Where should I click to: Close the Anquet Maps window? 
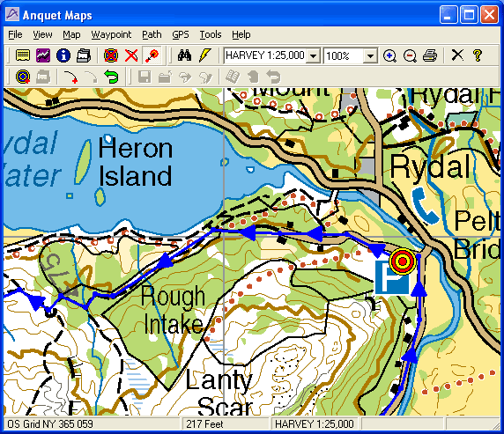[x=489, y=15]
